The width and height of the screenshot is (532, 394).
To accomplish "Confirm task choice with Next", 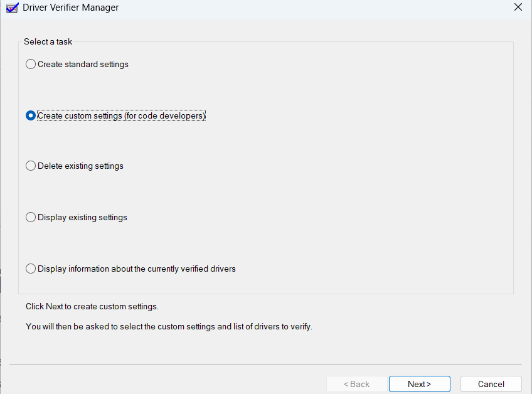I will pos(419,383).
